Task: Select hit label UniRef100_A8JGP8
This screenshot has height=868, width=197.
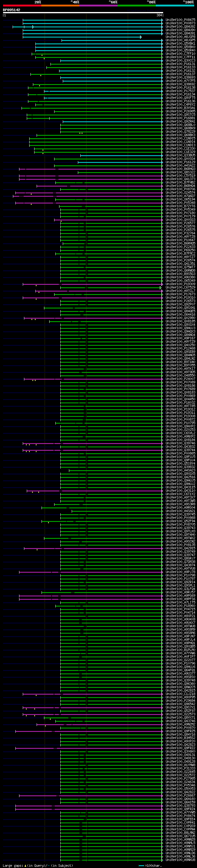Action: pyautogui.click(x=180, y=37)
